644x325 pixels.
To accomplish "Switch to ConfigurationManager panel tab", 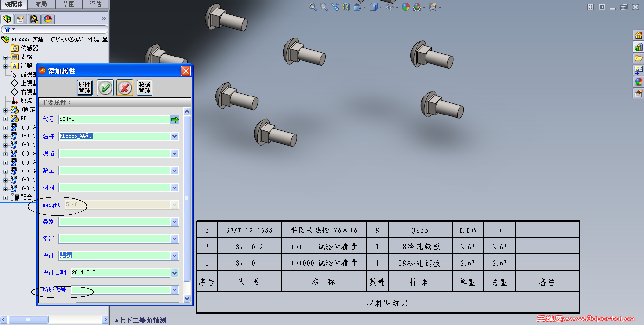I will [34, 19].
